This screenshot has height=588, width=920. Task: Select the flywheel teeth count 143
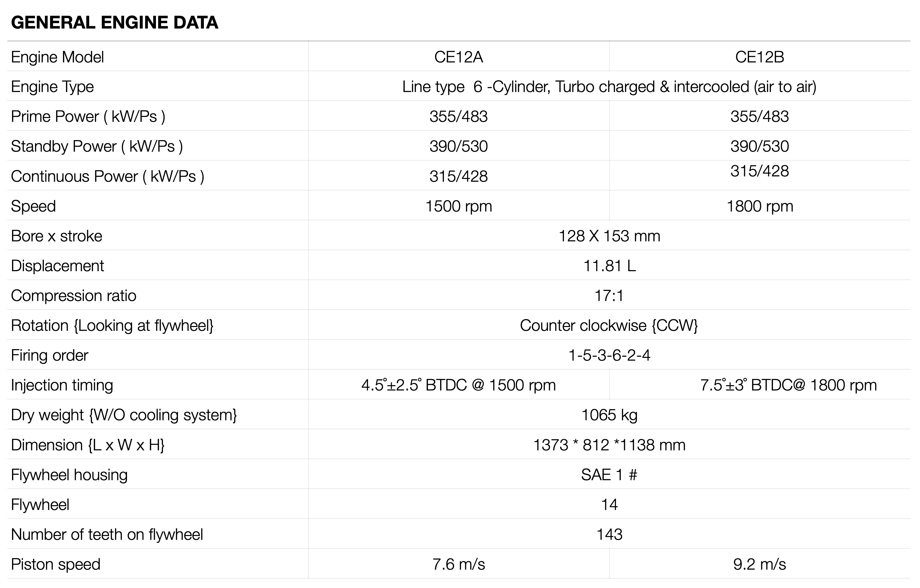coord(609,534)
